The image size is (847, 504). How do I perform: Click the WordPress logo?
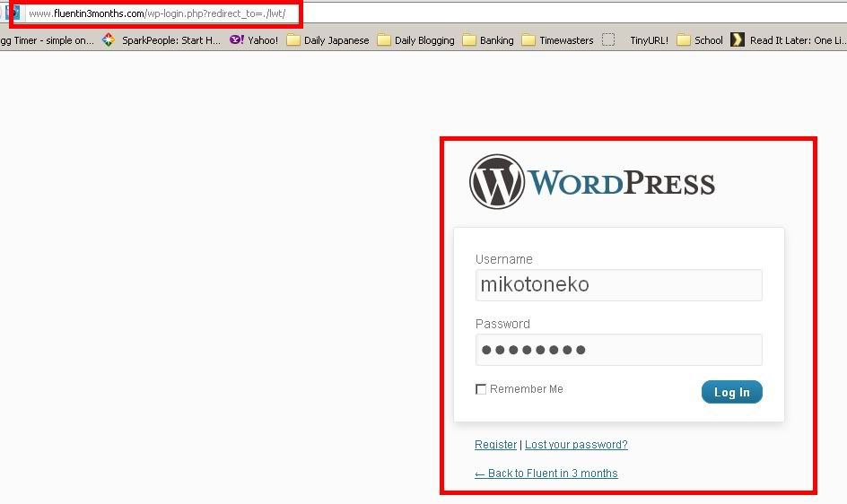(592, 182)
